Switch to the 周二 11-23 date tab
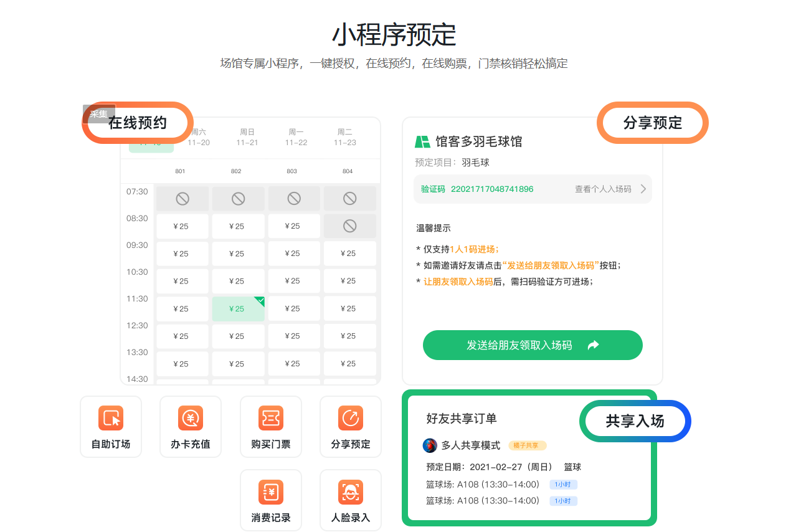Viewport: 801px width, 532px height. (x=344, y=137)
